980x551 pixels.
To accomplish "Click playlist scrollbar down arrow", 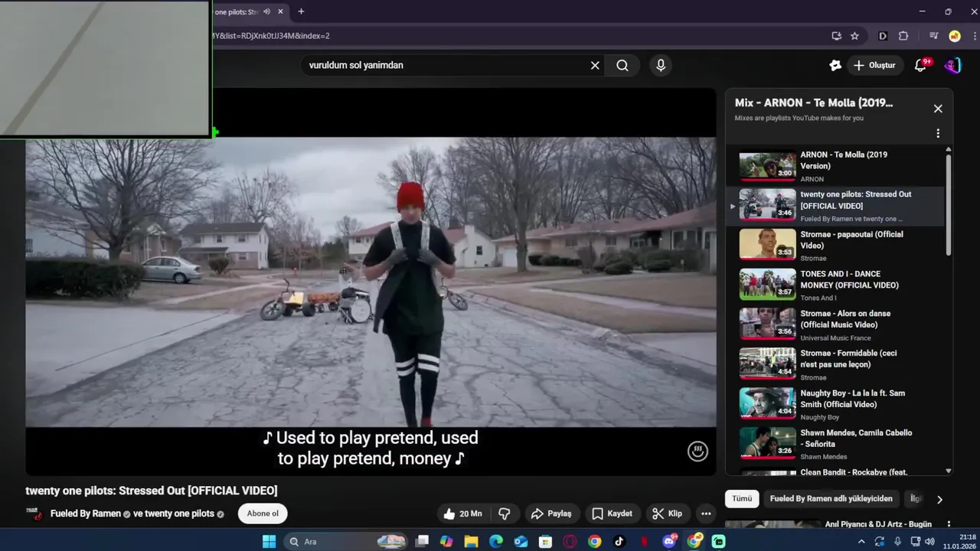I will [949, 471].
